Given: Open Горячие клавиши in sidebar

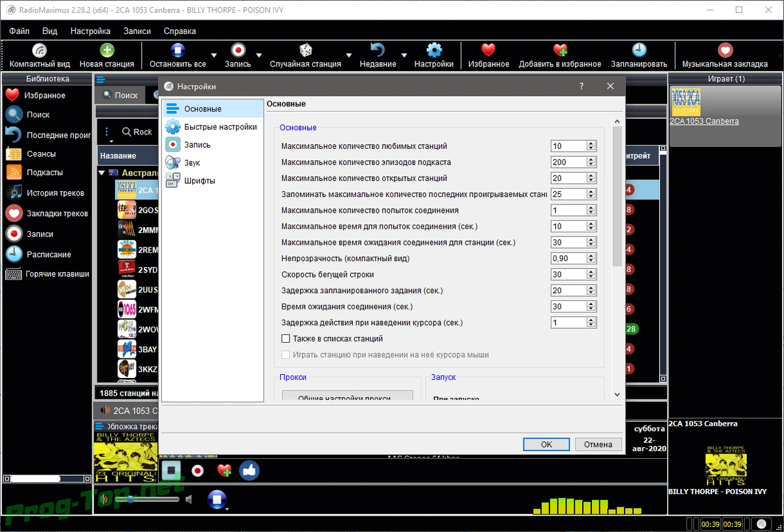Looking at the screenshot, I should (x=46, y=274).
